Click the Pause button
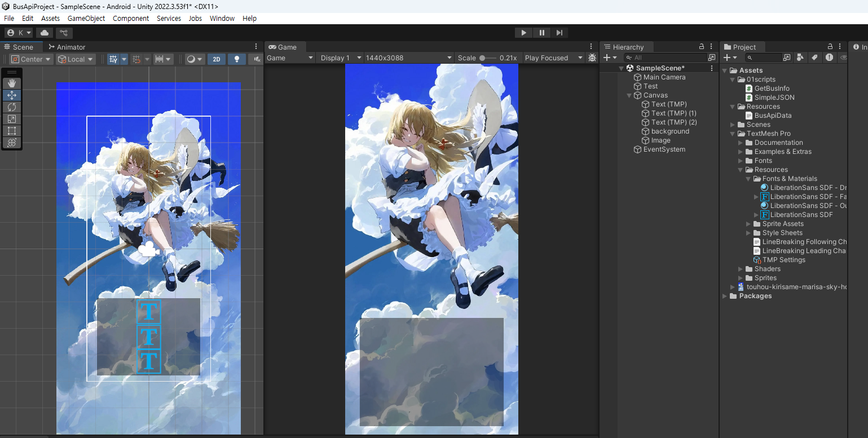The width and height of the screenshot is (868, 438). [x=541, y=33]
